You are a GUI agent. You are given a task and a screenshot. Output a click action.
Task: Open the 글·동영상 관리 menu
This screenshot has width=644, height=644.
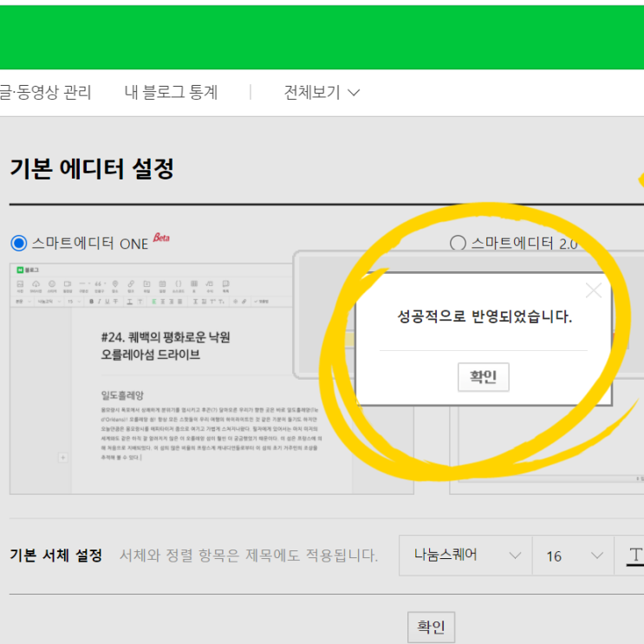(x=45, y=92)
